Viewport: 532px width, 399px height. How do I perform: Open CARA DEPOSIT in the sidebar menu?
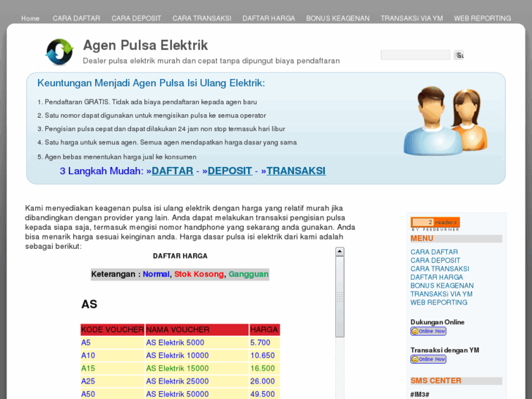pyautogui.click(x=435, y=261)
